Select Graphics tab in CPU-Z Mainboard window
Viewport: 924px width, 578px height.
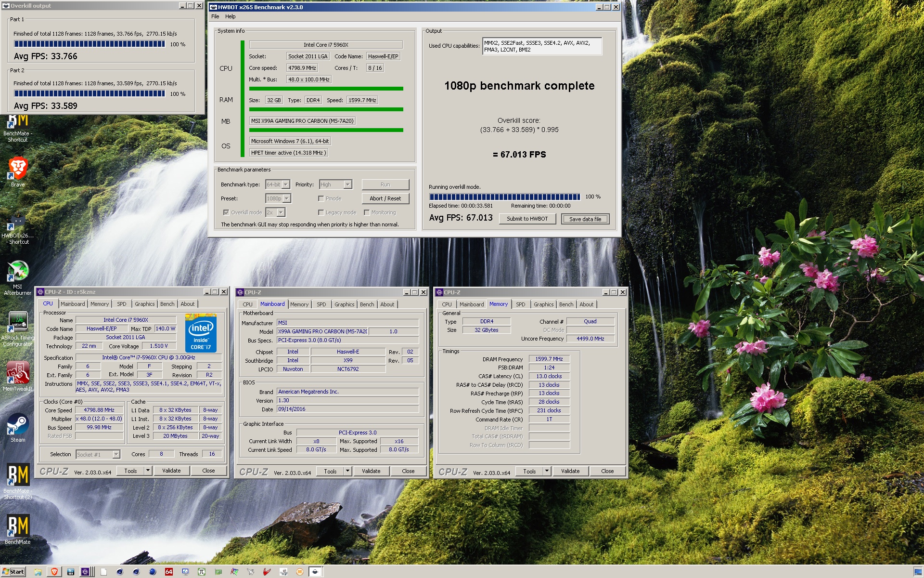[345, 304]
